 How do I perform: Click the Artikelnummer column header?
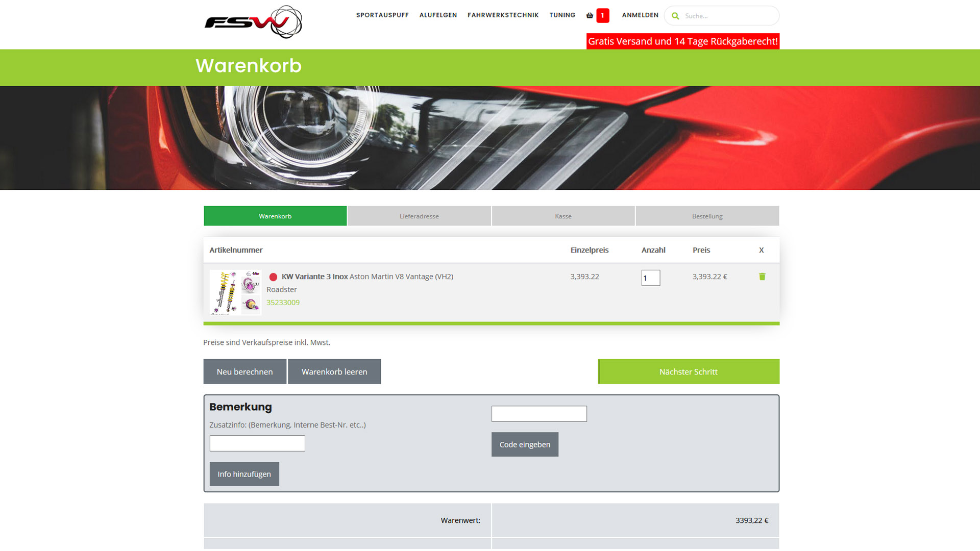tap(236, 250)
